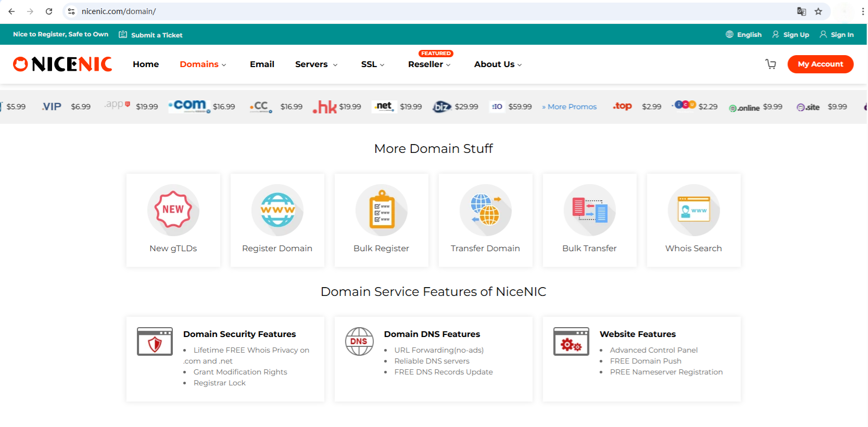
Task: Click the Reliable DNS servers list item
Action: click(x=432, y=361)
